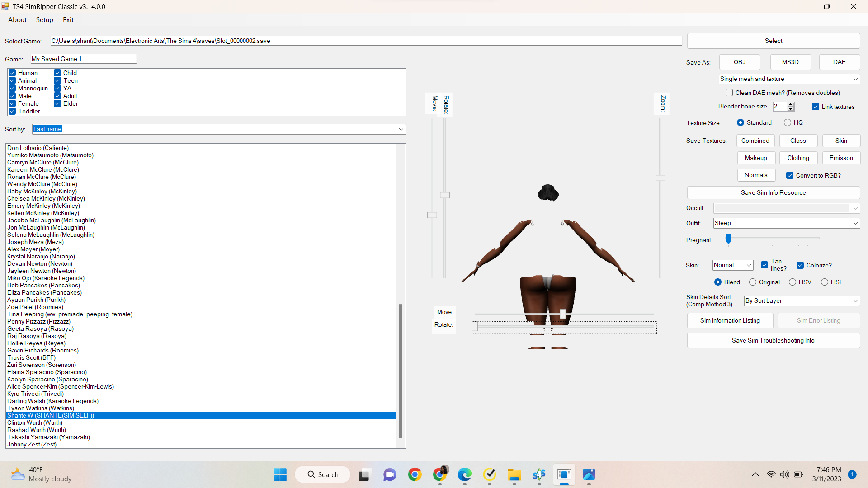
Task: Open Task View icon in taskbar
Action: (364, 474)
